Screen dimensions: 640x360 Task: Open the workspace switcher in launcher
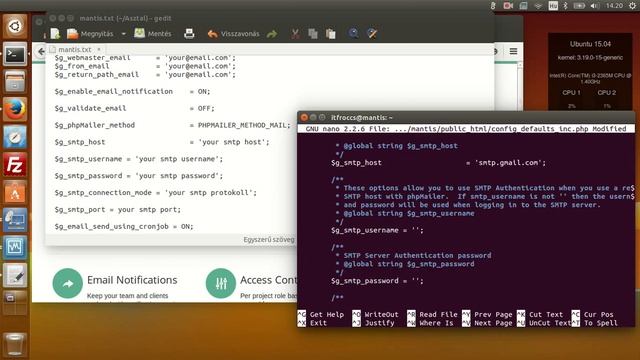tap(15, 302)
